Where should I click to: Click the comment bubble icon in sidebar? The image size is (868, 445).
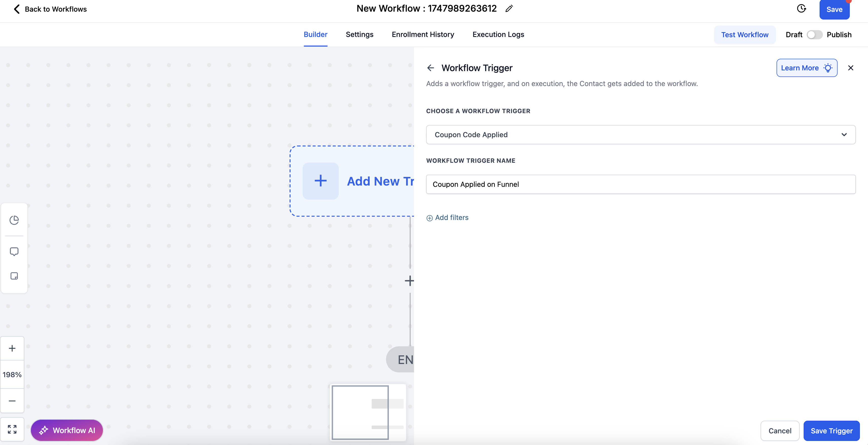(x=14, y=251)
